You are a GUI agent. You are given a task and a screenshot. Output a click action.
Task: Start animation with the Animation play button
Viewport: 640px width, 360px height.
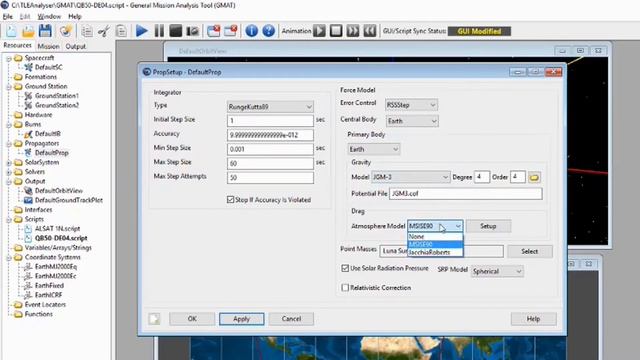(x=320, y=31)
